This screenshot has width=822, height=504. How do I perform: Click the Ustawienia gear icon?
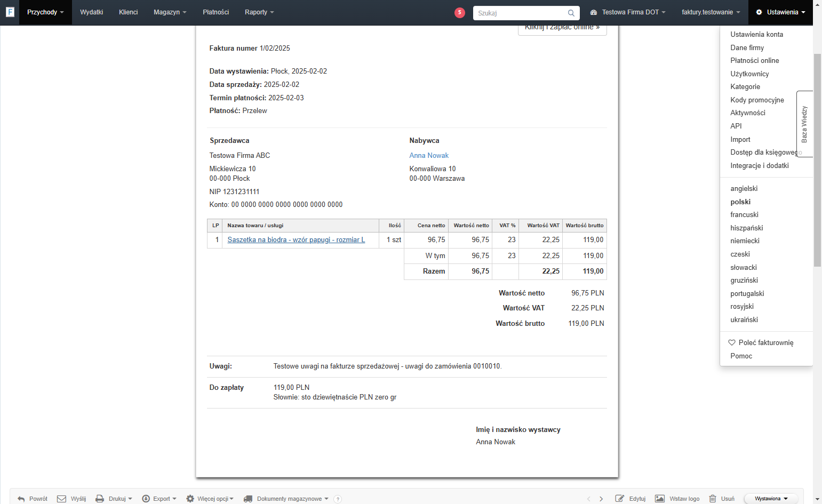(759, 12)
